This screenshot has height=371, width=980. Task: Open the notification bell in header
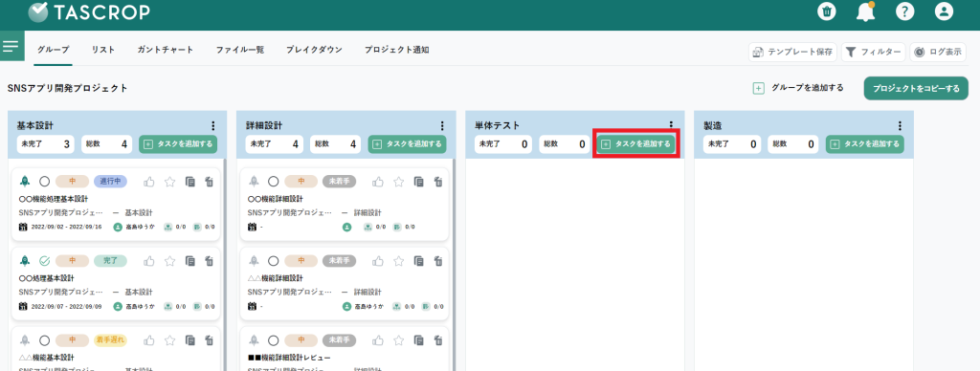point(865,11)
